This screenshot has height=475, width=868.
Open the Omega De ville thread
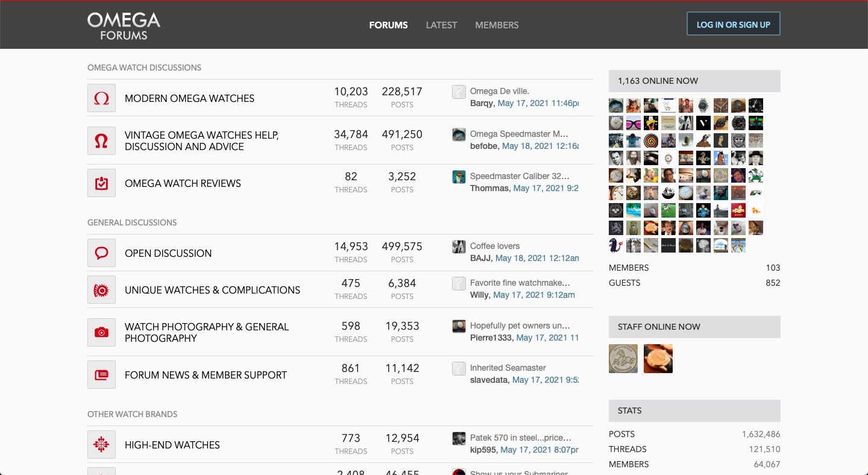point(500,91)
